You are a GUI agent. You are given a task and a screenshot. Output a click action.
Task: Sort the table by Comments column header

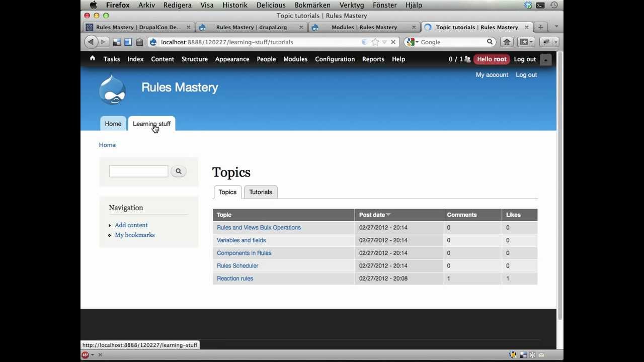[x=462, y=215]
